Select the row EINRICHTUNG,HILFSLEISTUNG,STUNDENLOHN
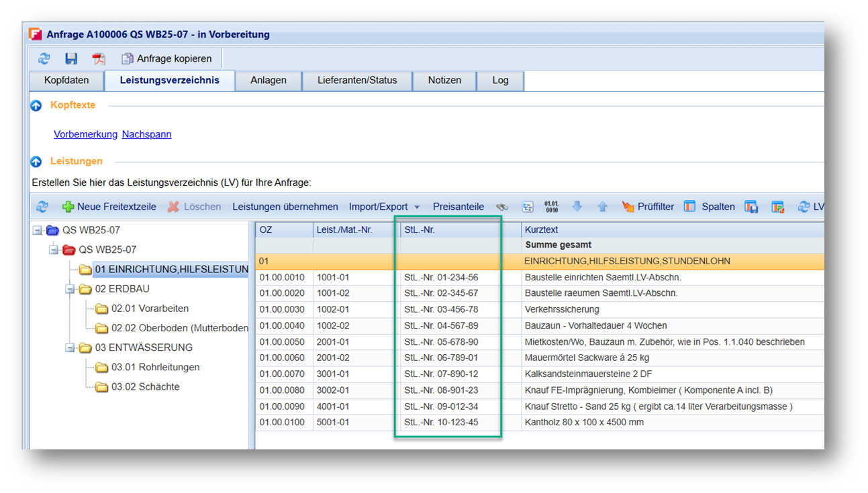 click(540, 261)
